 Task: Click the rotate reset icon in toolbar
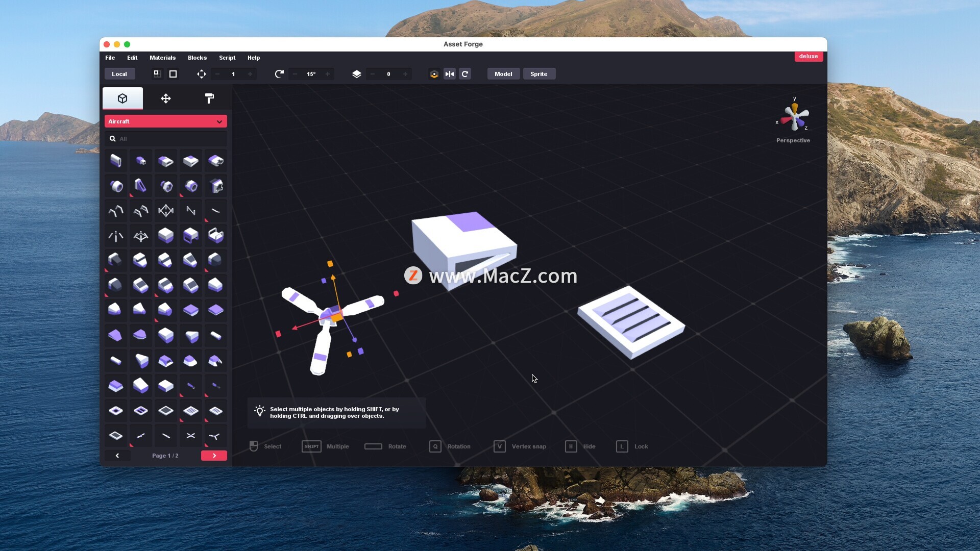click(x=465, y=74)
